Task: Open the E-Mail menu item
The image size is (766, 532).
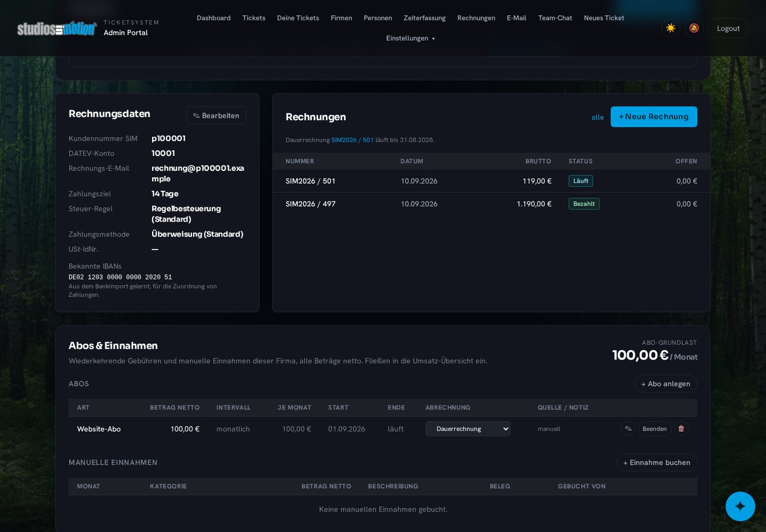Action: (517, 18)
